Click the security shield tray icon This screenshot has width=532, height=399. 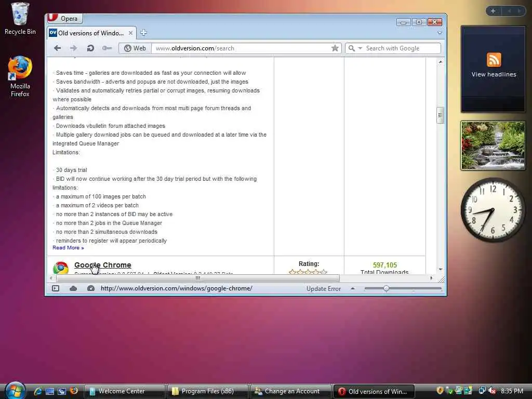click(x=440, y=391)
